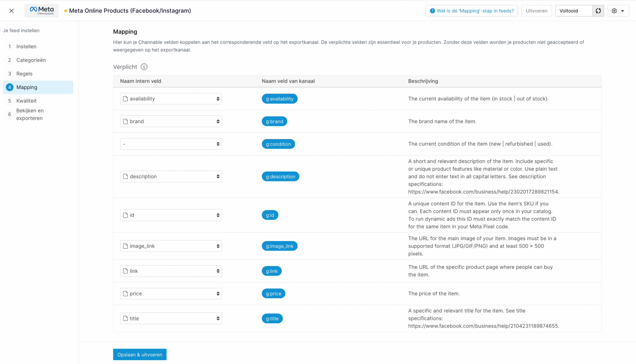Click the info icon beside Verplicht
Viewport: 636px width, 364px height.
144,67
